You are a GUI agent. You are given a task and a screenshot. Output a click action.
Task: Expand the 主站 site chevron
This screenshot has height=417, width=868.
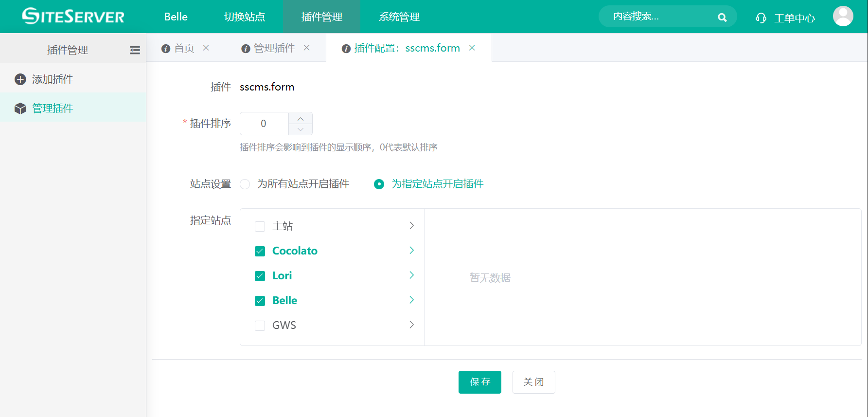411,226
